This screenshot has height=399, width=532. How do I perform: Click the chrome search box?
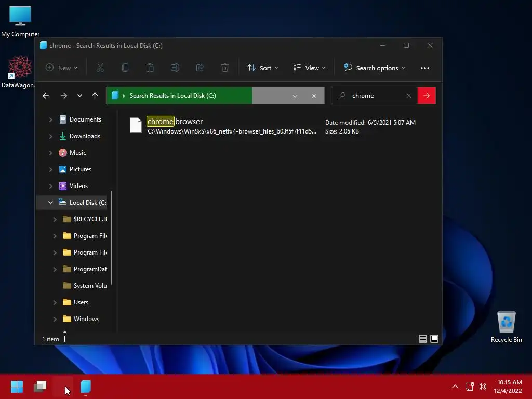pos(373,96)
